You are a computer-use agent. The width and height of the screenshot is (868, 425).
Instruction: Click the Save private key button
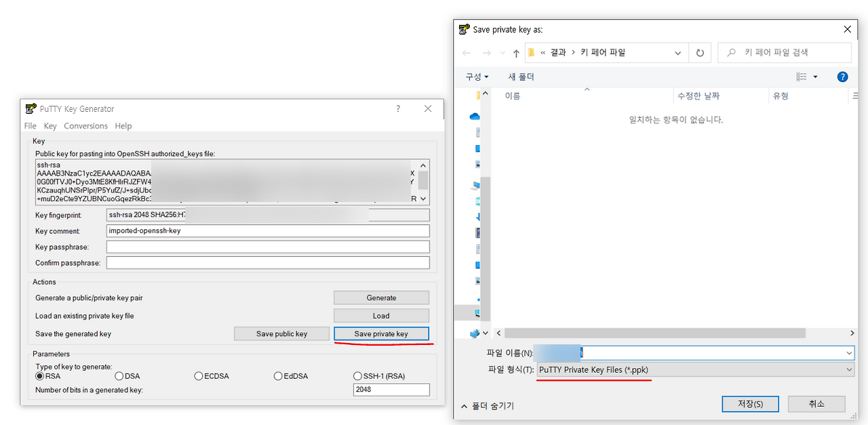pos(381,333)
